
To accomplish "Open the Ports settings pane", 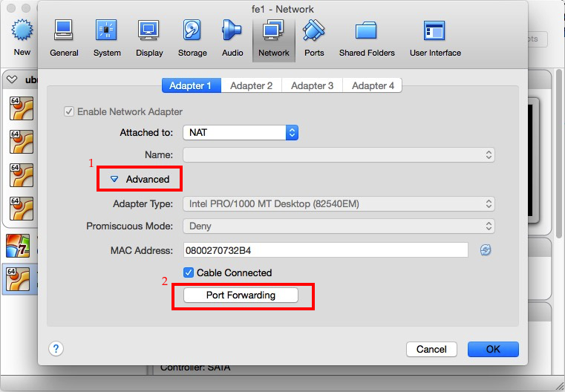I will (x=314, y=37).
